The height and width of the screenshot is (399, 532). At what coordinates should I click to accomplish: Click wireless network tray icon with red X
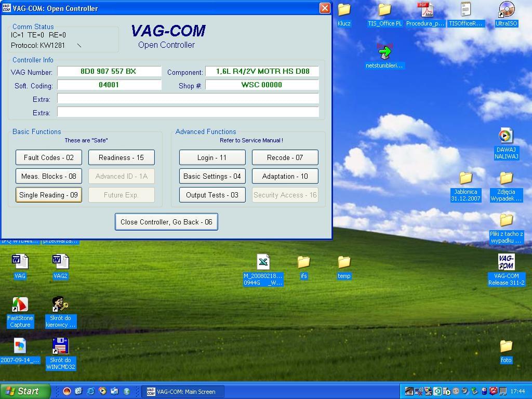click(418, 391)
